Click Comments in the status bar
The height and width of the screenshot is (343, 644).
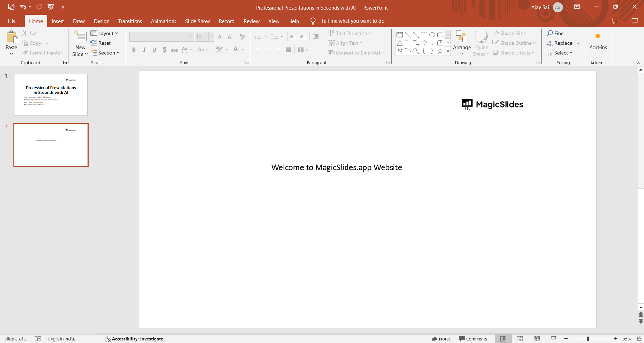473,339
